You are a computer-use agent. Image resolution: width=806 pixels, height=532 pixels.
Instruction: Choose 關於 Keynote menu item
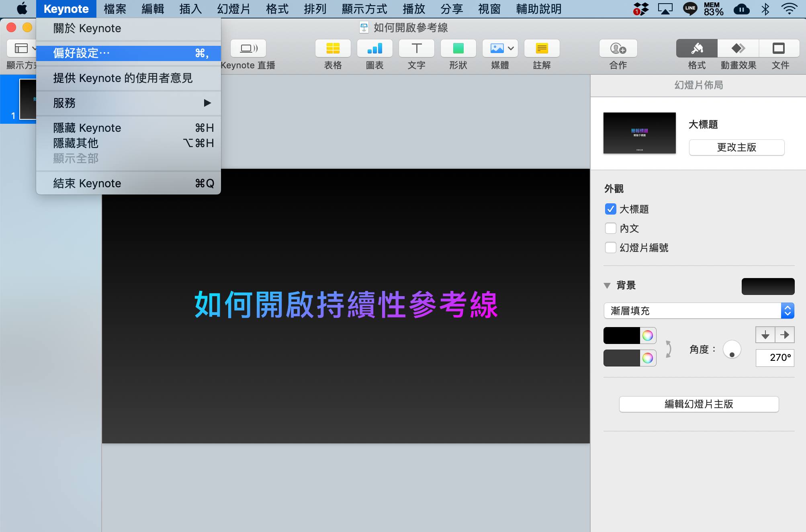(x=129, y=28)
